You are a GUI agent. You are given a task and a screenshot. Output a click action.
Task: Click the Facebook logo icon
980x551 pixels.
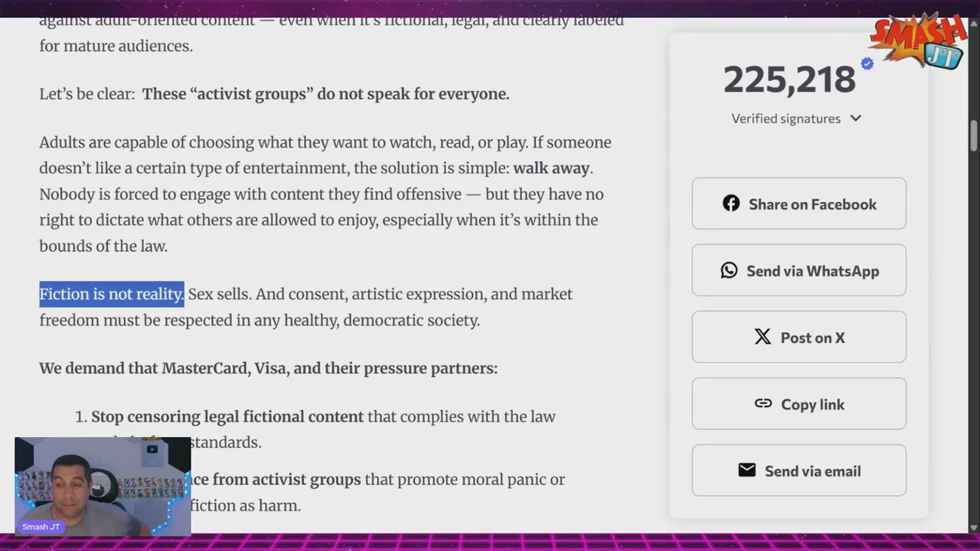pos(731,204)
